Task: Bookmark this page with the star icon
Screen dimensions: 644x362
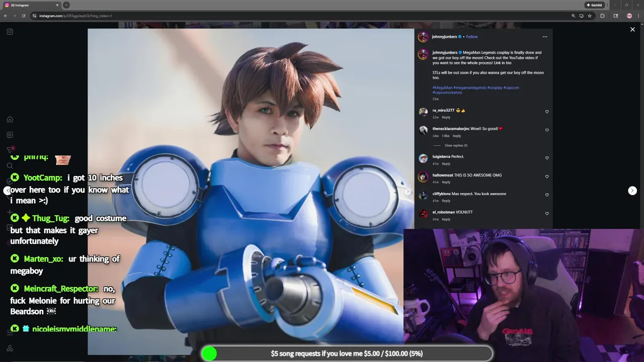Action: pos(590,16)
